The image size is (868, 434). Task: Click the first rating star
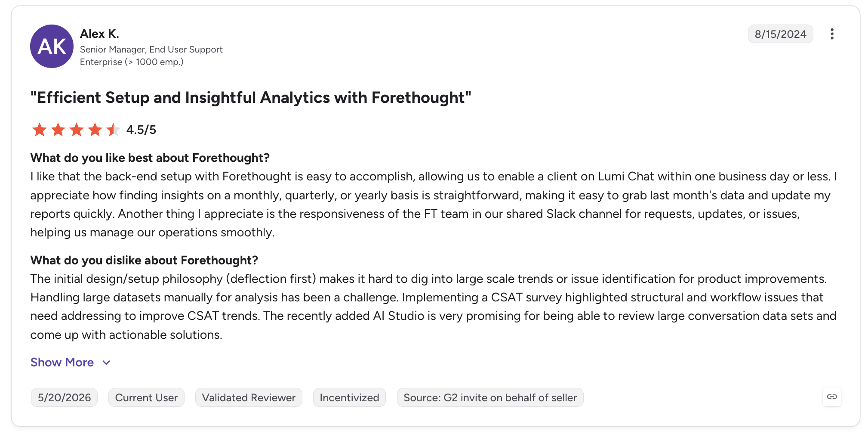(40, 130)
